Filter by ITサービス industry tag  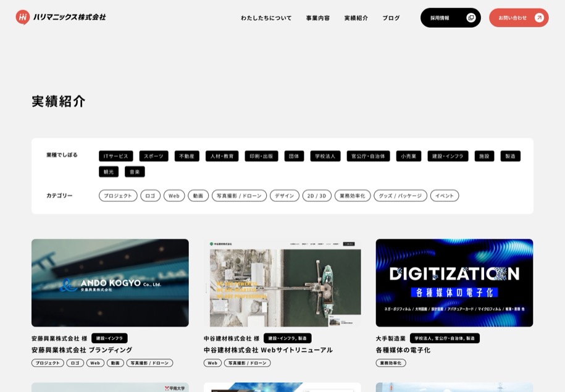pyautogui.click(x=115, y=156)
